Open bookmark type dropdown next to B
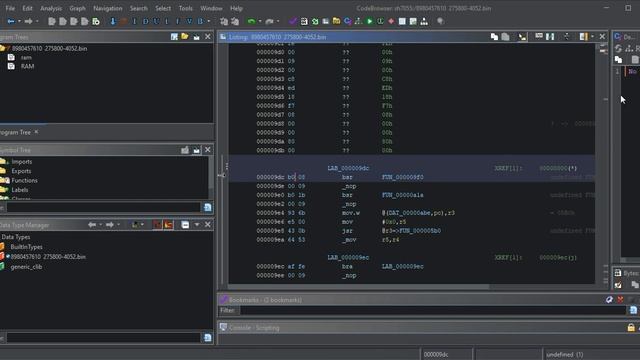Screen dimensions: 640x360 209,21
